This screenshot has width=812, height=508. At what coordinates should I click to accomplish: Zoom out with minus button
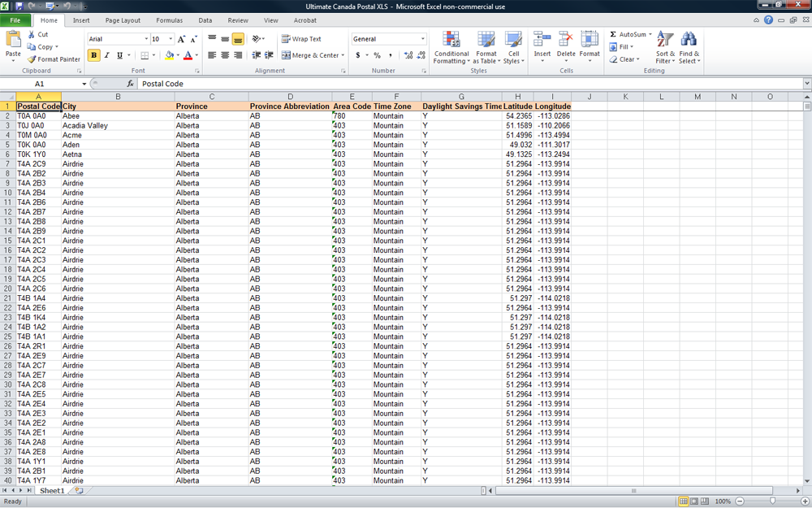[740, 501]
